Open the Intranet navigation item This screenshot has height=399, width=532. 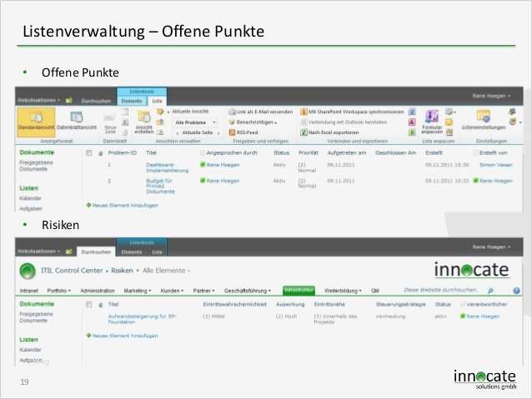pos(29,291)
